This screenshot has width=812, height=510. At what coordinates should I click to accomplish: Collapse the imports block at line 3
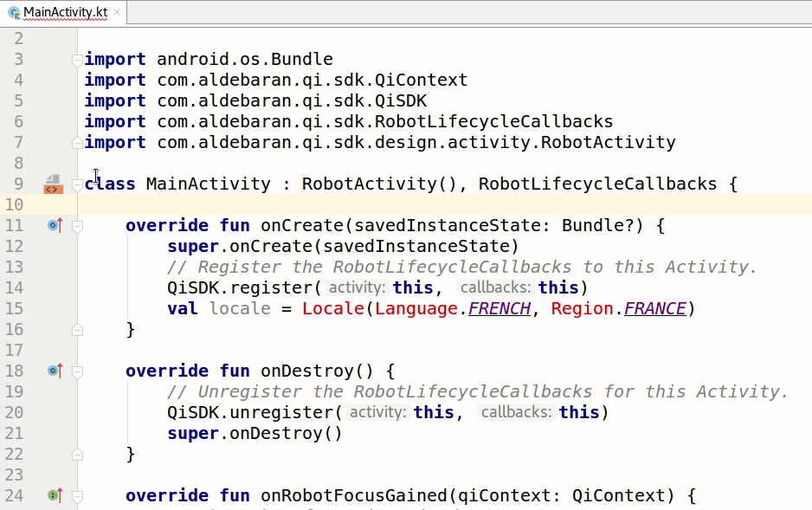click(x=77, y=60)
